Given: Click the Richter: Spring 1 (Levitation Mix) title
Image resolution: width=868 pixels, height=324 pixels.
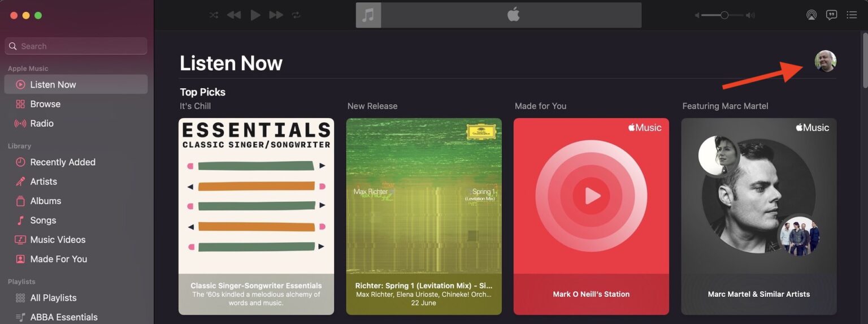Looking at the screenshot, I should pos(424,286).
